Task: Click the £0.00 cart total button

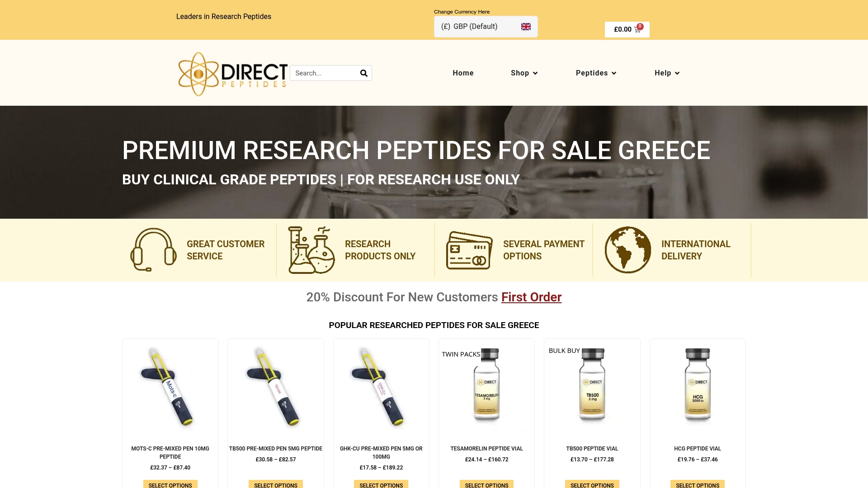Action: click(x=627, y=29)
